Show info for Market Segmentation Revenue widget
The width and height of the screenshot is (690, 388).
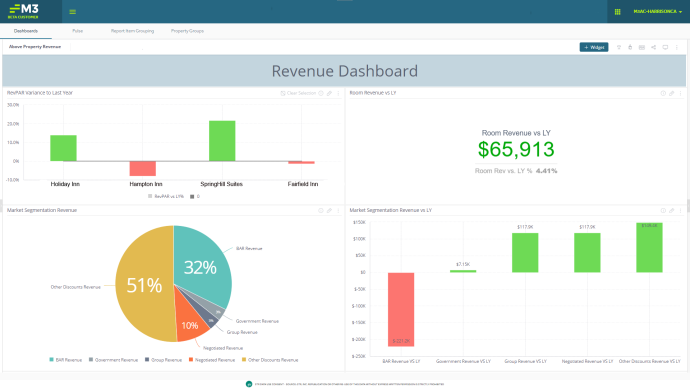tap(321, 211)
